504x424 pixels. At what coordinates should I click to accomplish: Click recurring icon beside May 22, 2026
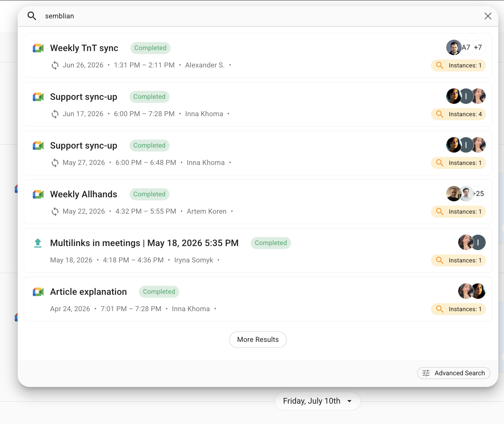55,212
